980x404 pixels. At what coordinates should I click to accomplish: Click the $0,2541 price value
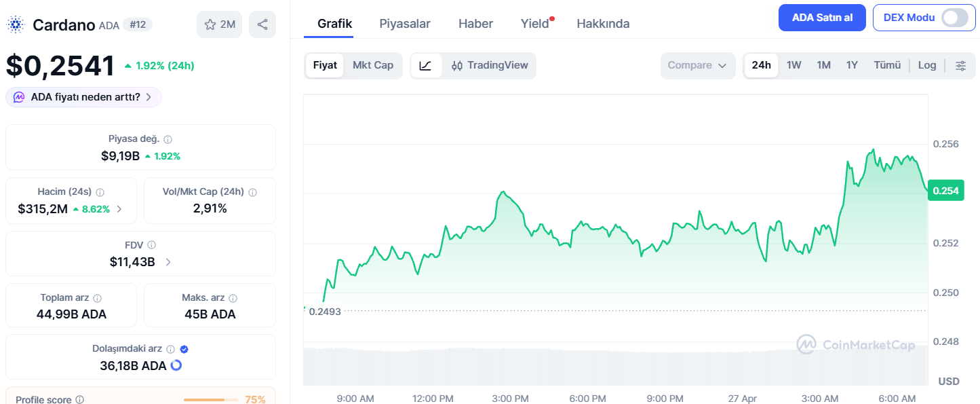pyautogui.click(x=60, y=66)
